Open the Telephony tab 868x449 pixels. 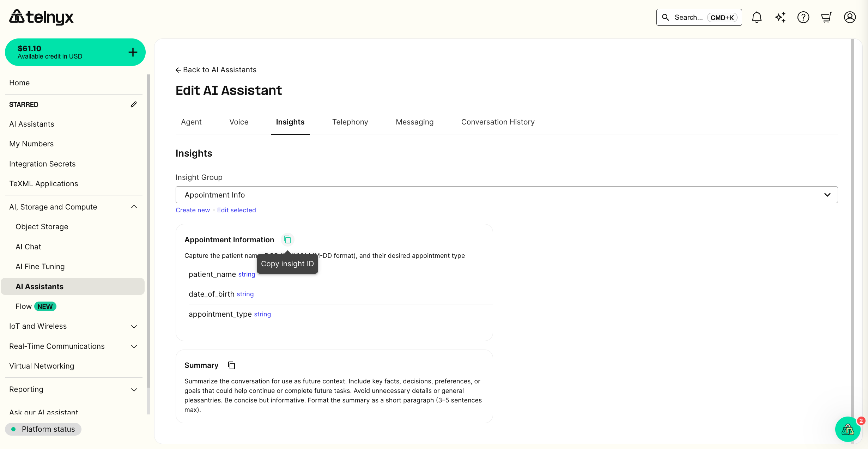point(350,122)
